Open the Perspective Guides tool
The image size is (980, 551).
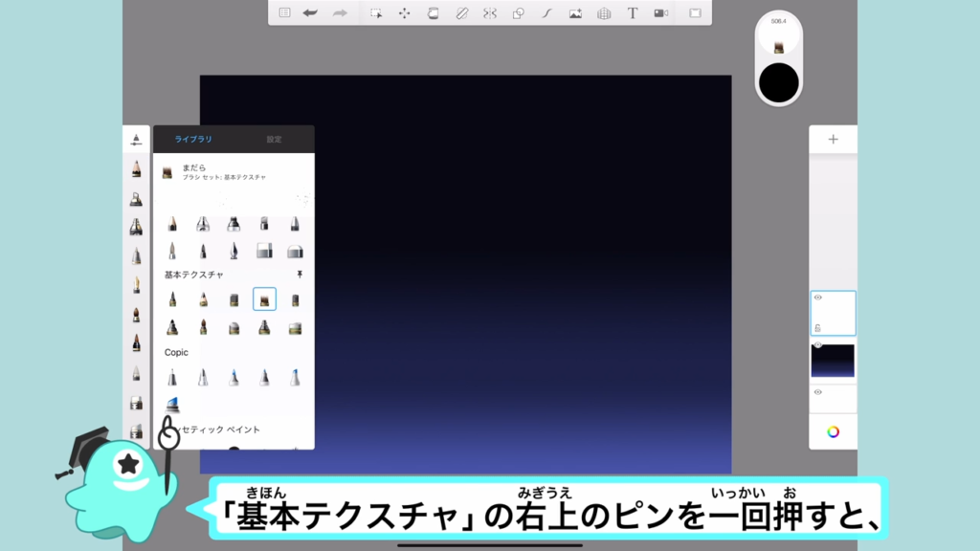tap(604, 13)
